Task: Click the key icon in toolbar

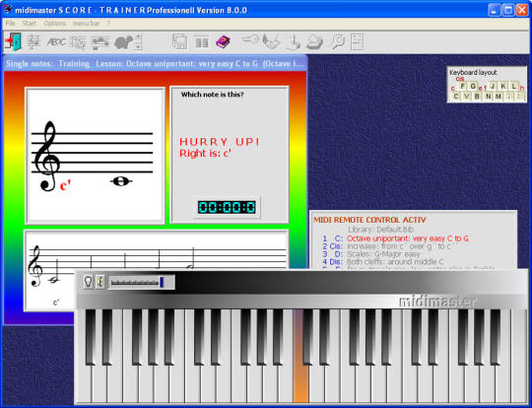Action: (x=250, y=40)
